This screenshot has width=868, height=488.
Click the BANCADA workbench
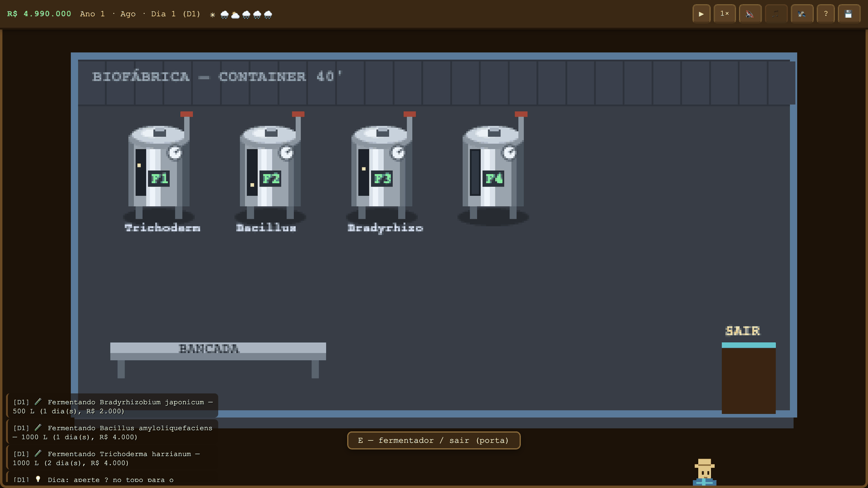218,359
